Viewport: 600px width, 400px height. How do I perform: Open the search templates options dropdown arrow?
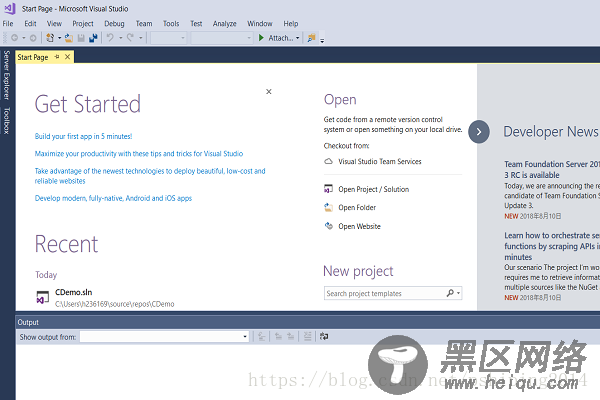pyautogui.click(x=458, y=294)
